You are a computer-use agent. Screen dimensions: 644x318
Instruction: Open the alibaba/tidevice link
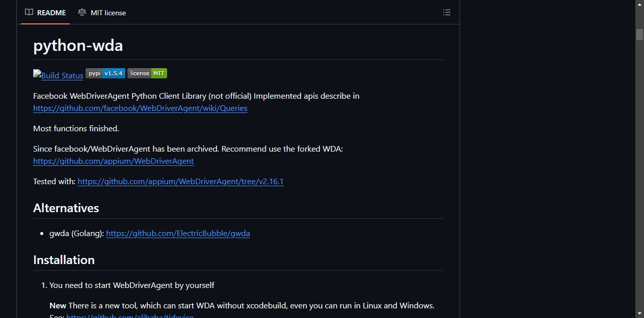pos(130,316)
